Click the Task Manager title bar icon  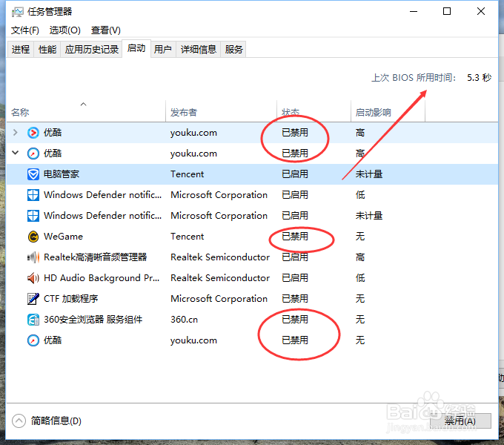[17, 12]
